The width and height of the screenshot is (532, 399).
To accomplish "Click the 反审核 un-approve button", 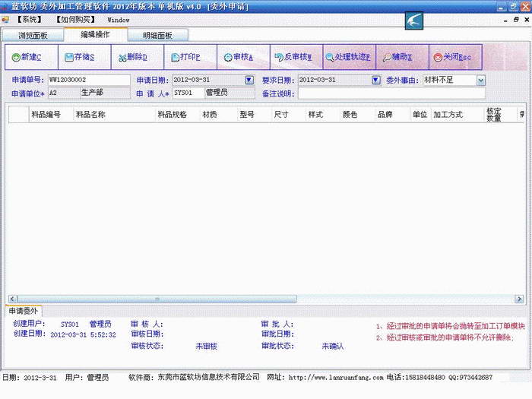I will [x=296, y=57].
